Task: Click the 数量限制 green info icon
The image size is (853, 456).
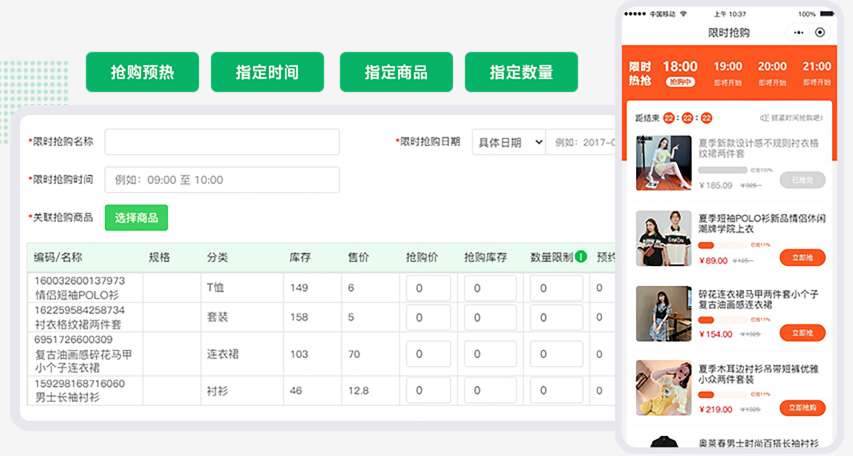Action: 581,257
